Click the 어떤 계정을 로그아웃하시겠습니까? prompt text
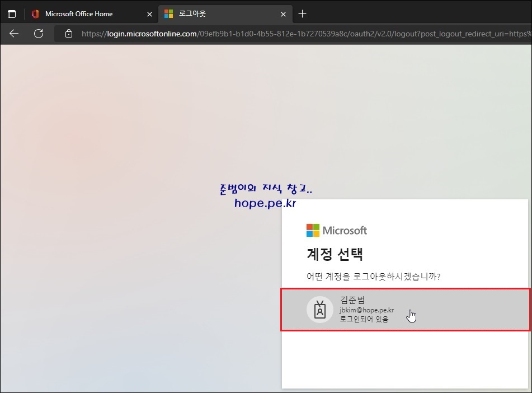Image resolution: width=532 pixels, height=393 pixels. tap(373, 277)
